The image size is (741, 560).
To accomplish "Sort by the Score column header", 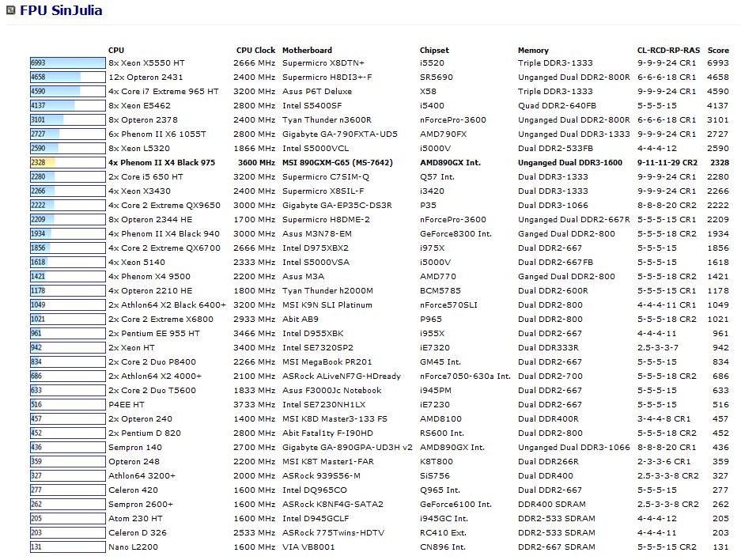I will [x=718, y=50].
